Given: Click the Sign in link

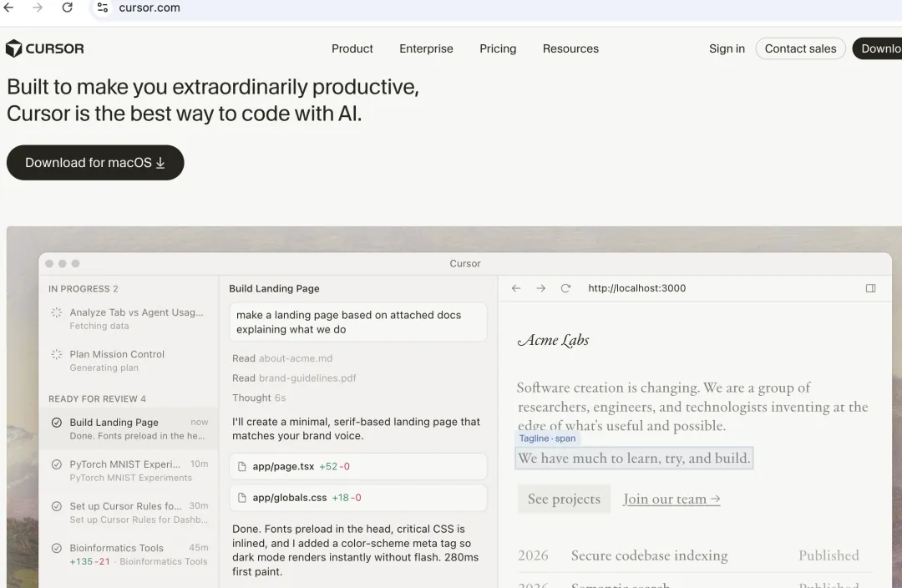Looking at the screenshot, I should click(727, 49).
